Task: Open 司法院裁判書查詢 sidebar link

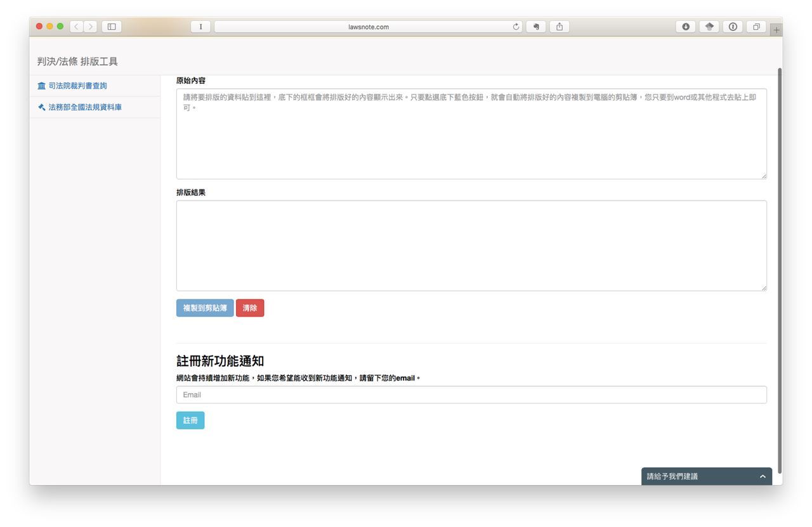Action: (77, 86)
